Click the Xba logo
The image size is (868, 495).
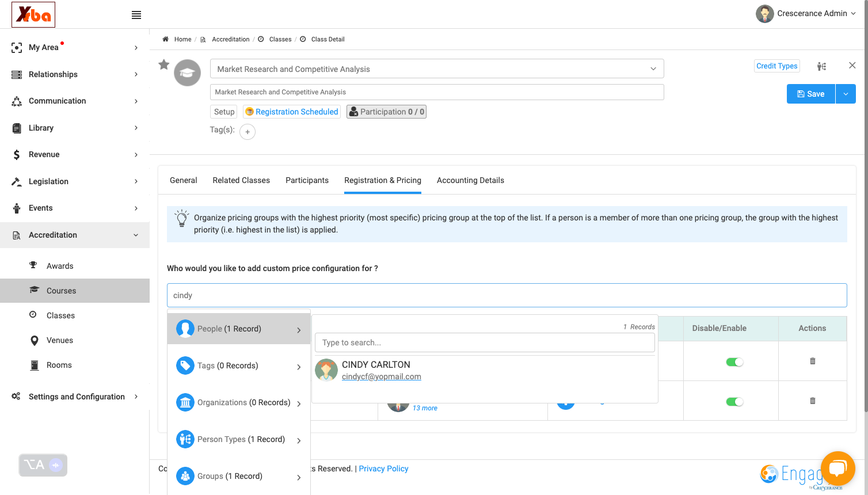click(x=33, y=14)
